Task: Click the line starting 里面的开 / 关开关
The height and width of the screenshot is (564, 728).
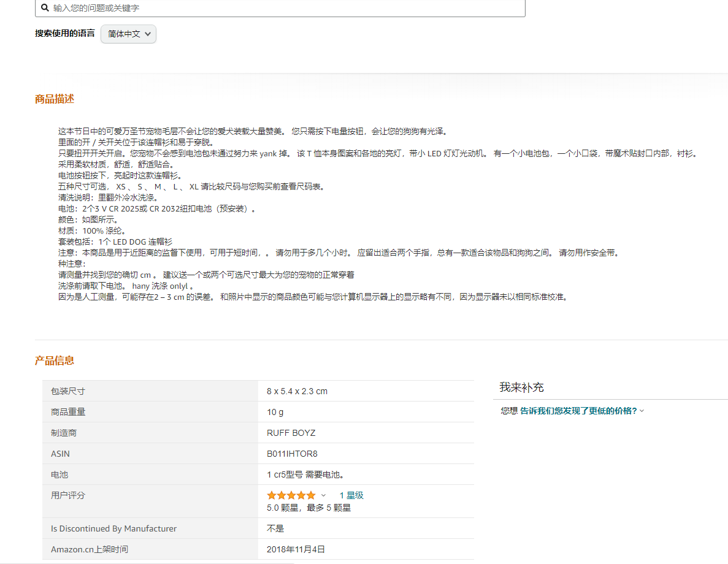Action: pos(136,142)
